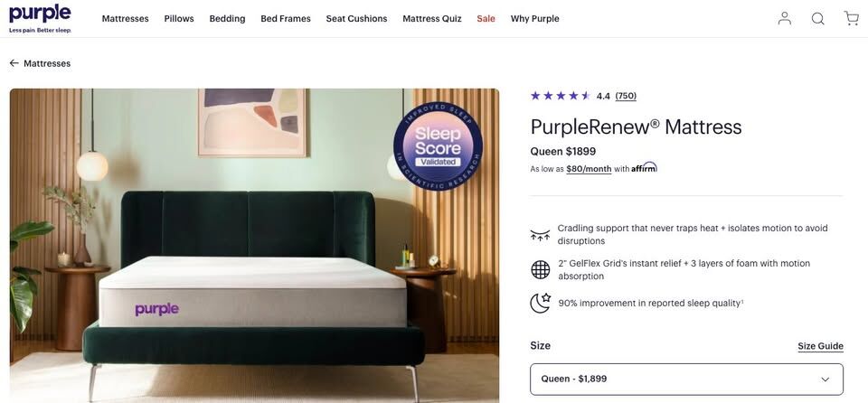Image resolution: width=868 pixels, height=403 pixels.
Task: Expand the Queen - $1,899 size dropdown
Action: (x=686, y=380)
